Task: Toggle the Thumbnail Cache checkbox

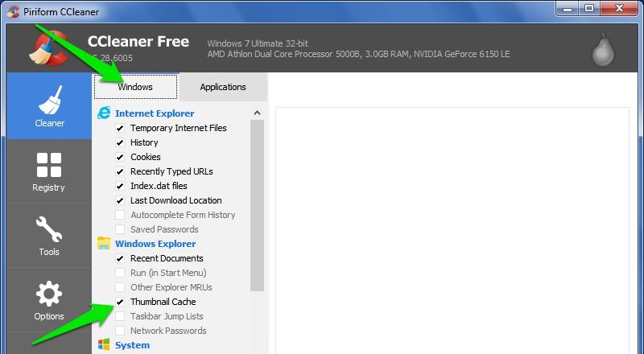Action: 120,302
